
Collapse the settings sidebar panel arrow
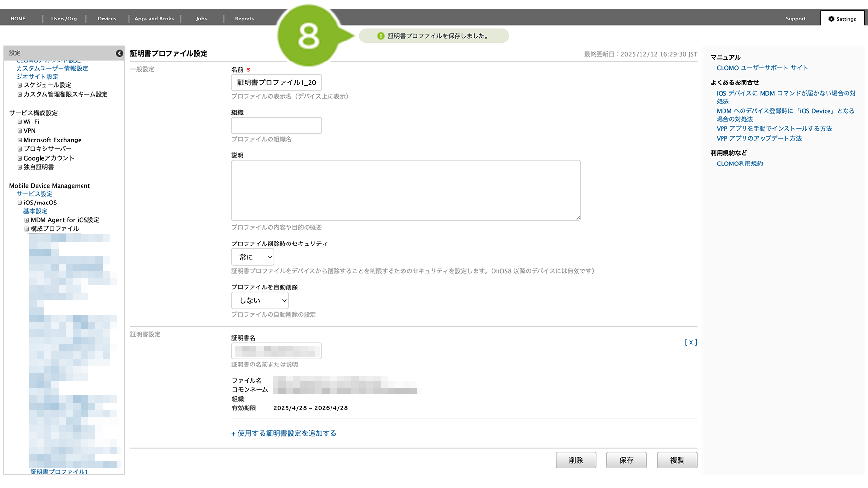point(119,53)
